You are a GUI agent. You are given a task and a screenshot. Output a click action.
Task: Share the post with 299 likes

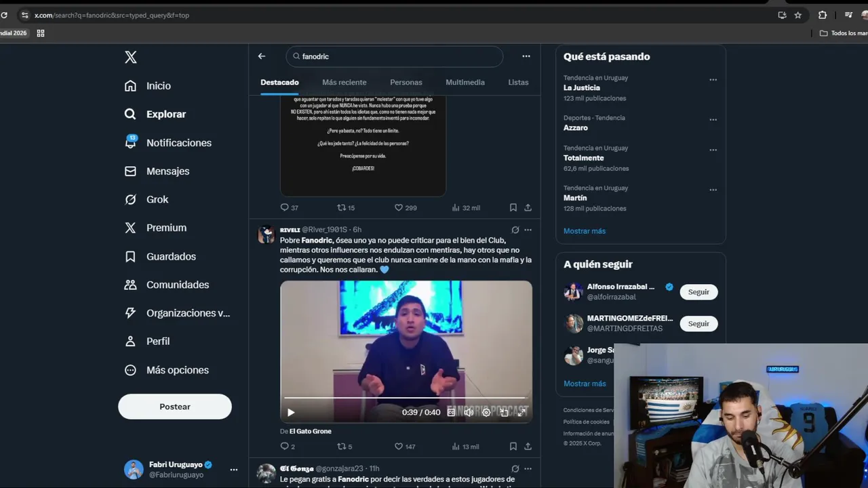click(528, 207)
